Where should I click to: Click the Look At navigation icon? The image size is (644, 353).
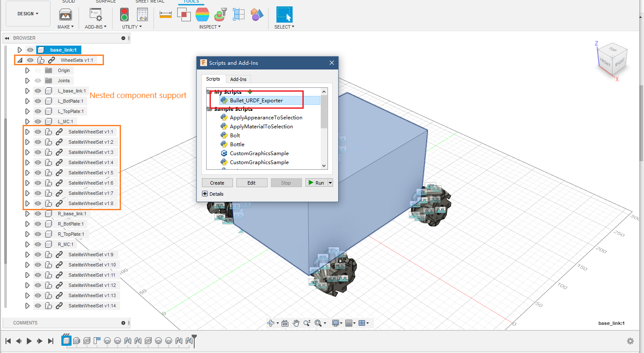point(285,323)
